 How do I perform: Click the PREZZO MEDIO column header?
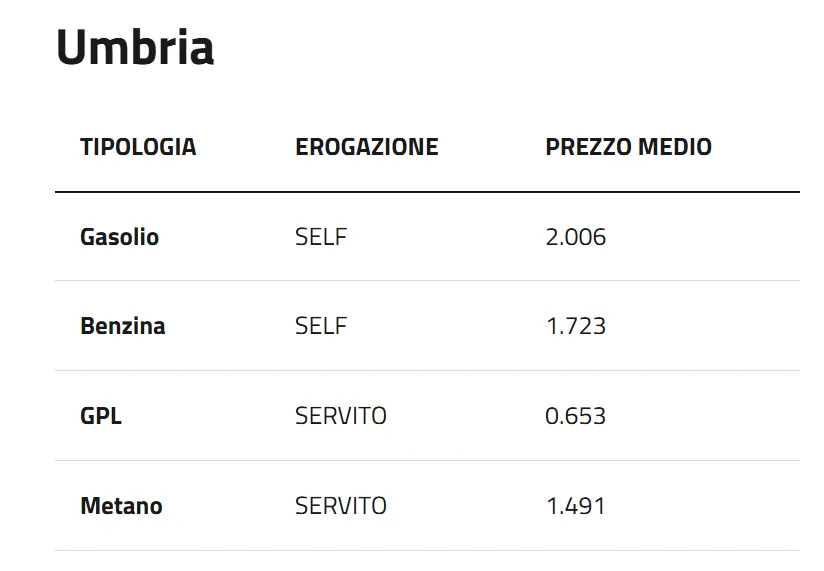[628, 147]
